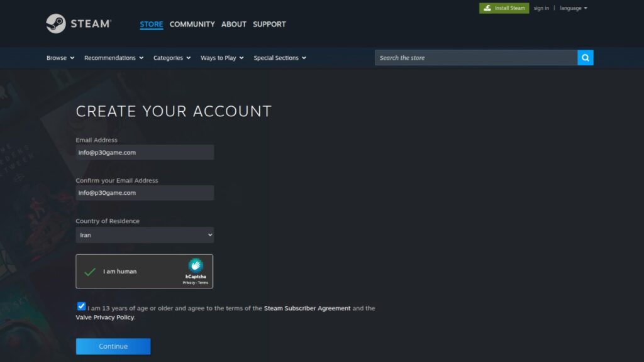644x362 pixels.
Task: Expand the Categories menu
Action: pos(172,58)
